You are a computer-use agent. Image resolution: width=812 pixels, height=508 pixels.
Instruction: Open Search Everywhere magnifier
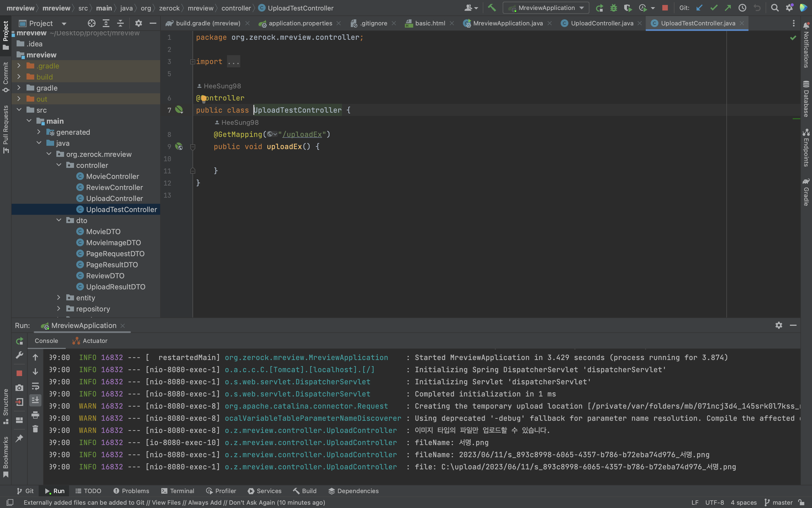coord(775,8)
